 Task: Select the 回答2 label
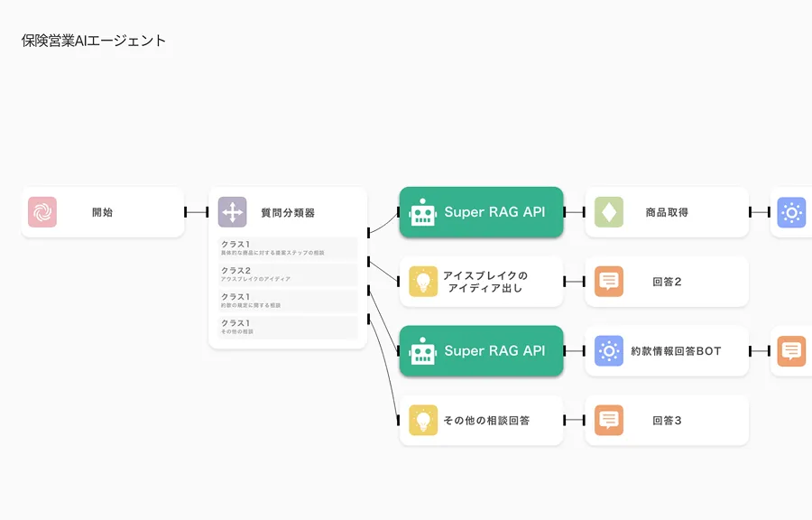pos(667,282)
